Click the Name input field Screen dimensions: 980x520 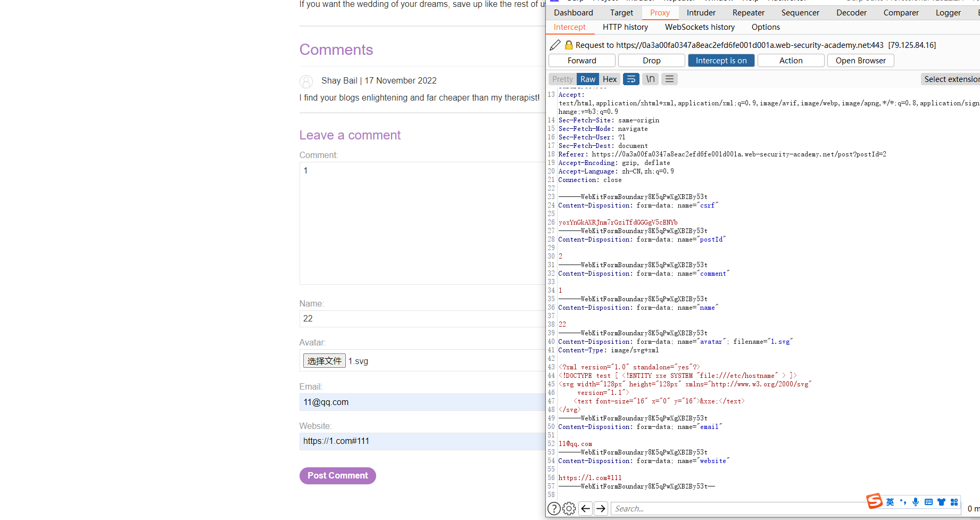[x=422, y=319]
